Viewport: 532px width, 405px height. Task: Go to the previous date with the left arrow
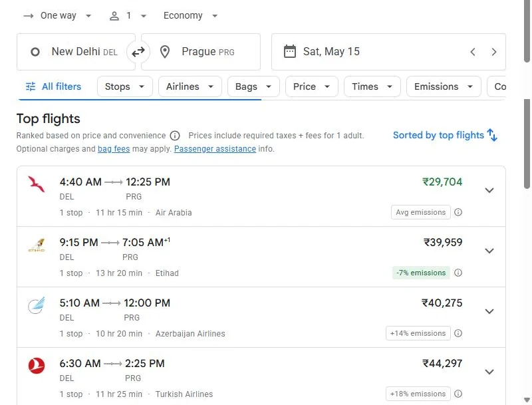coord(473,52)
